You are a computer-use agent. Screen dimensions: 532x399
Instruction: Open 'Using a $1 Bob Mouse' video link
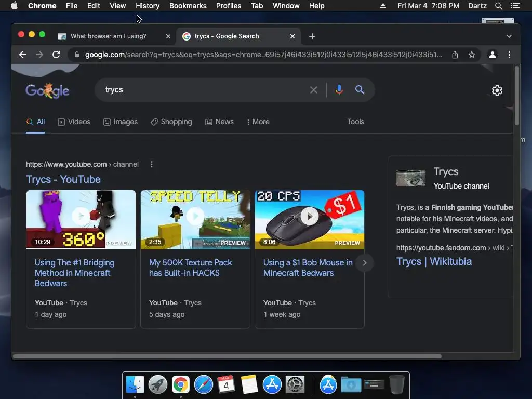pyautogui.click(x=308, y=268)
